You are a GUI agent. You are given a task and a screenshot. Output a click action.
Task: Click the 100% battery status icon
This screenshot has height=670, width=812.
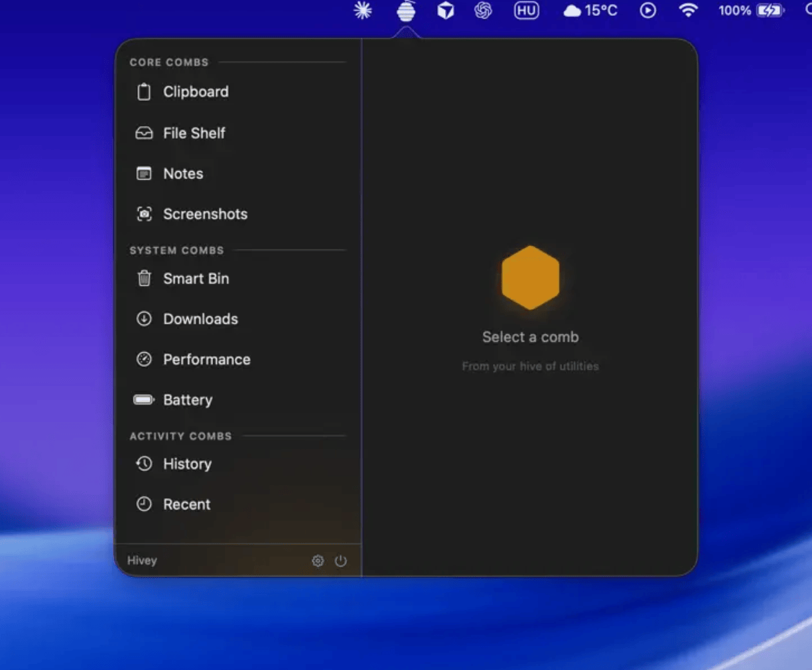pyautogui.click(x=752, y=10)
